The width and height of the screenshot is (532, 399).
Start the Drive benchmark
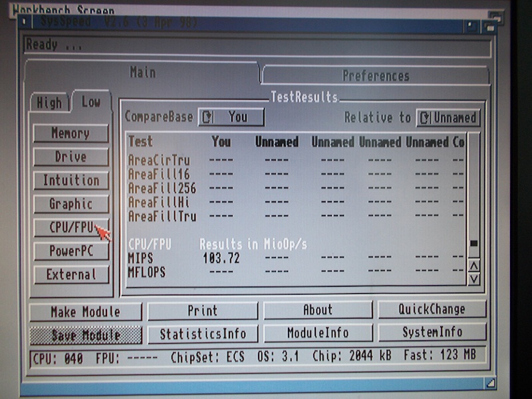(x=70, y=157)
